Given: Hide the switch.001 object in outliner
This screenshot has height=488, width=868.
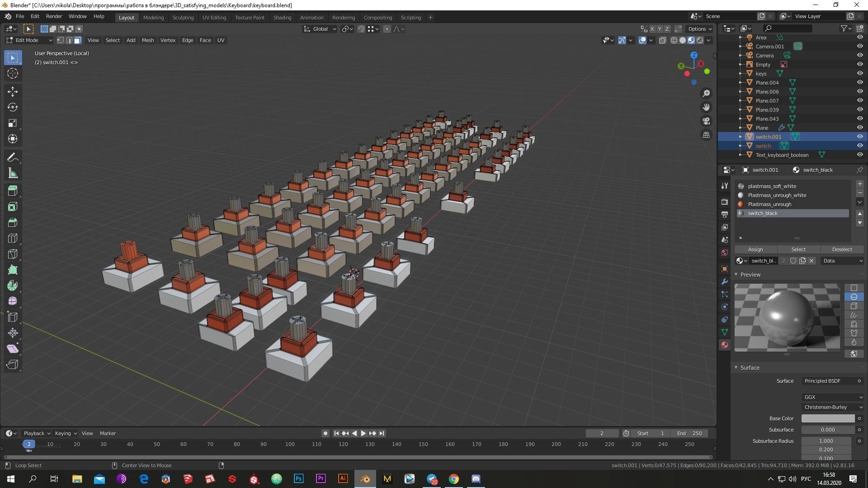Looking at the screenshot, I should (860, 136).
